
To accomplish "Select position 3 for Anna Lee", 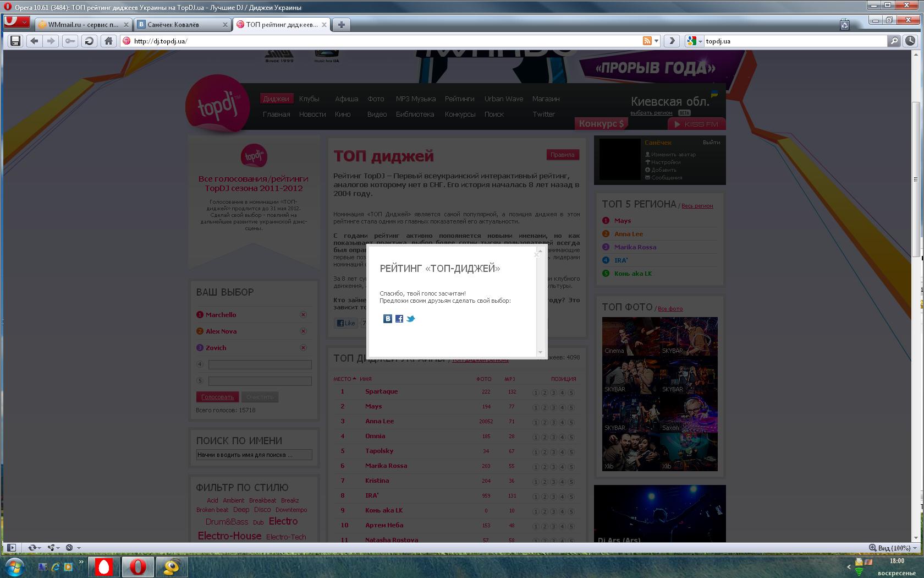I will coord(553,422).
